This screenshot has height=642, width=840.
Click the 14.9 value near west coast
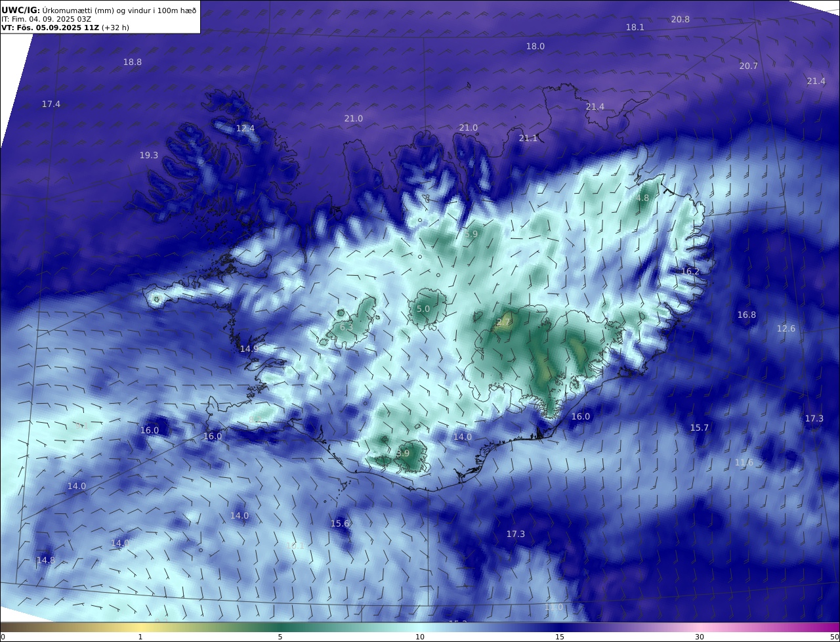click(249, 349)
